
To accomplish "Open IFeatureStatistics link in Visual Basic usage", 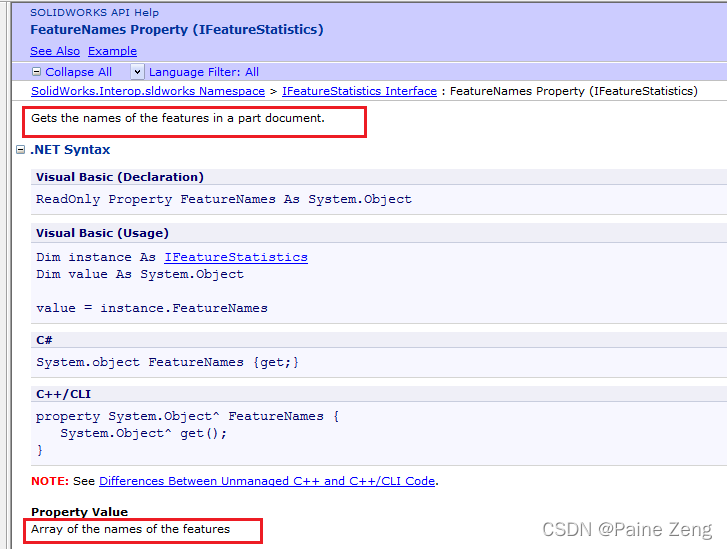I will point(236,257).
